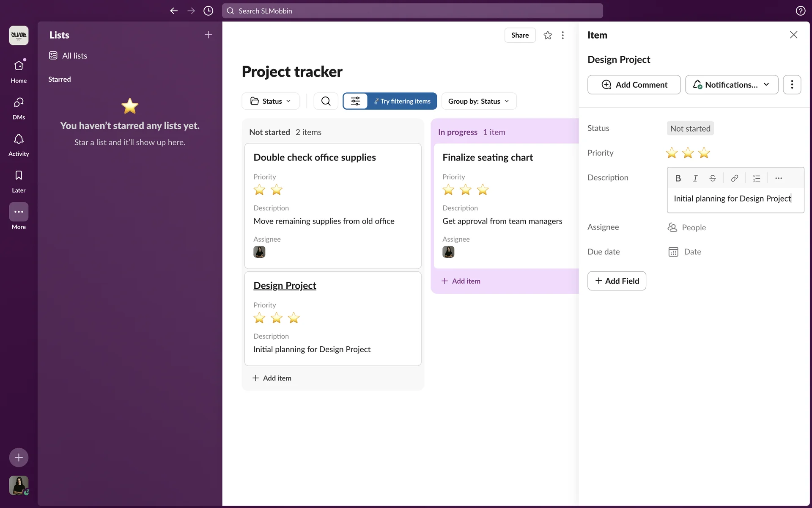
Task: Open All lists in sidebar
Action: coord(74,56)
